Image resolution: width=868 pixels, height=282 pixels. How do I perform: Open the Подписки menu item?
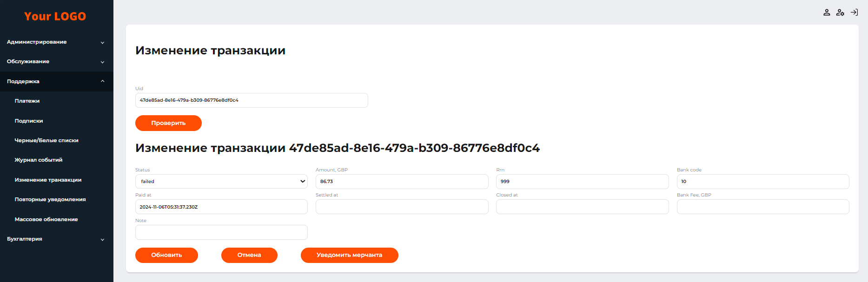[x=29, y=121]
